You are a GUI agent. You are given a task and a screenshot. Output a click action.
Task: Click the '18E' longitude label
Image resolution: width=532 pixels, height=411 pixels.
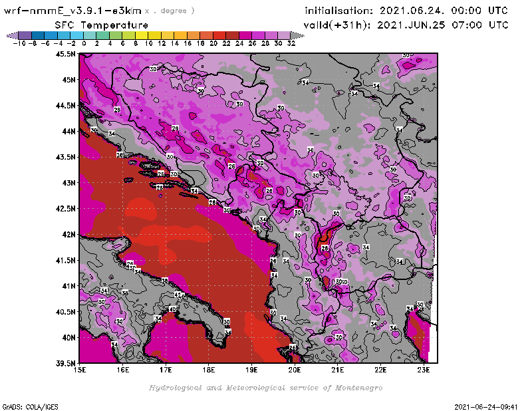[x=209, y=370]
